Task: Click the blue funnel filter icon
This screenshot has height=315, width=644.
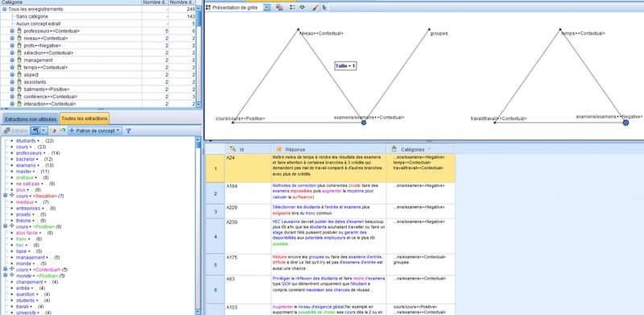Action: coord(128,131)
